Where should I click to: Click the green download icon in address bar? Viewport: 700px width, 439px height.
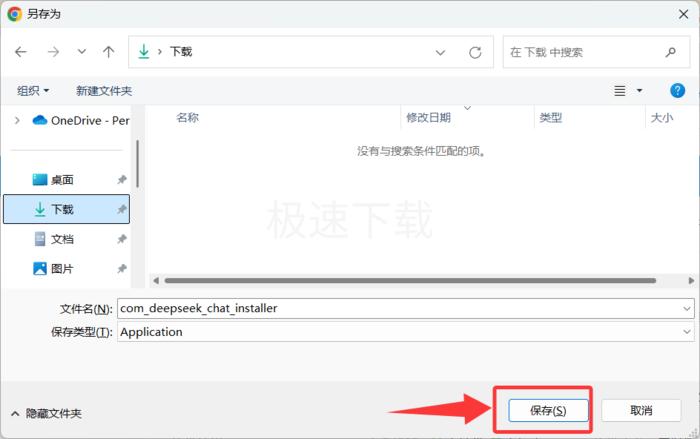(x=144, y=52)
